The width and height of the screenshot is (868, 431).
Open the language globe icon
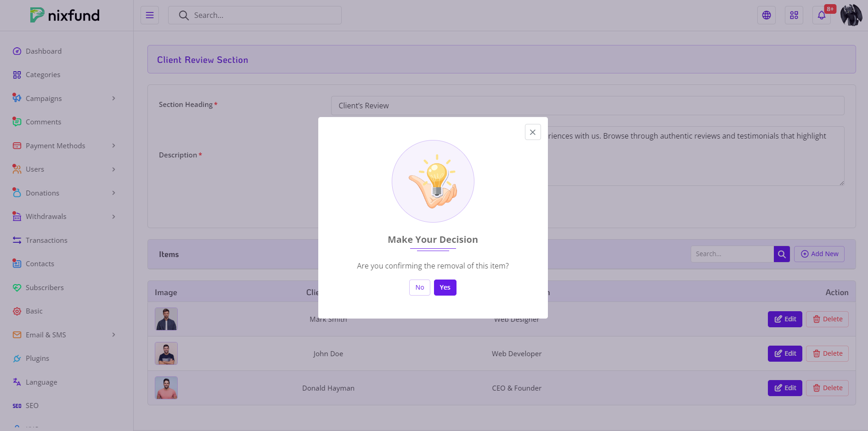pos(767,15)
